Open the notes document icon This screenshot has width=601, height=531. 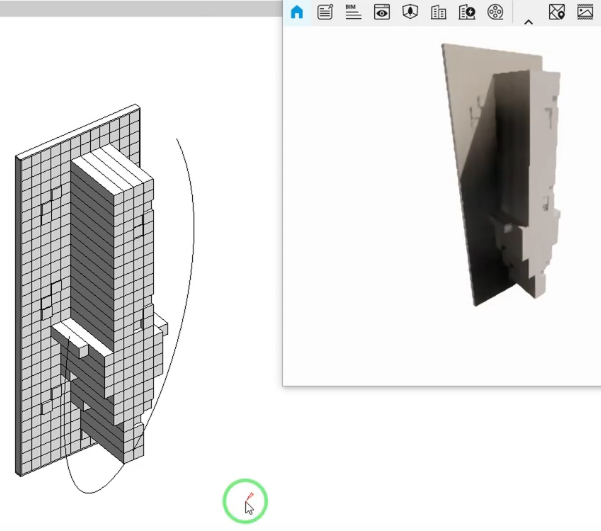[x=325, y=12]
